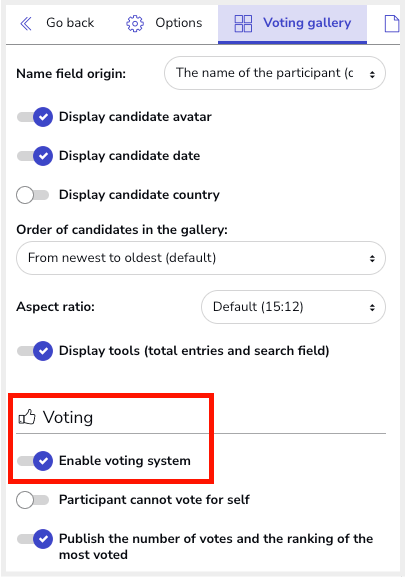Viewport: 405px width, 577px height.
Task: Click the thumbs-up Voting section icon
Action: click(27, 417)
